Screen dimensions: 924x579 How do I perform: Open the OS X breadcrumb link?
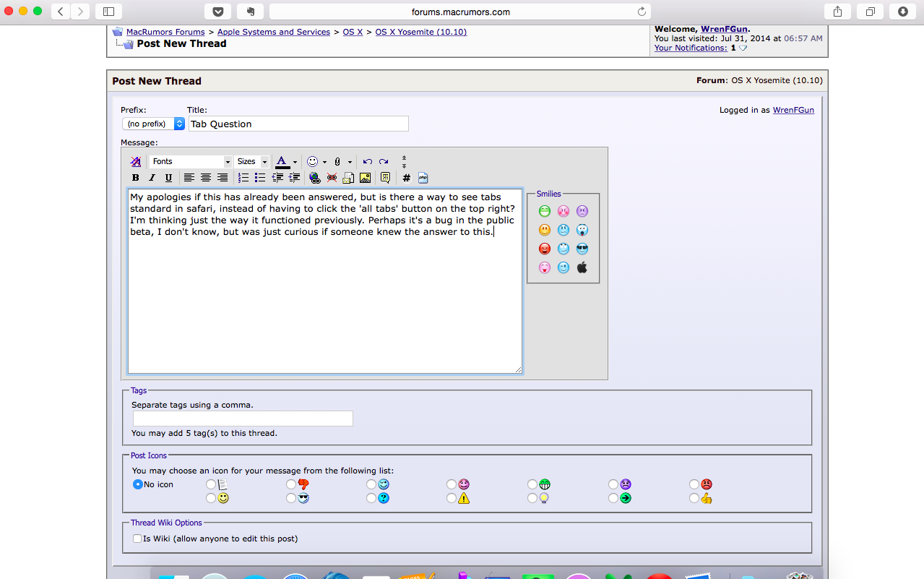click(x=353, y=32)
